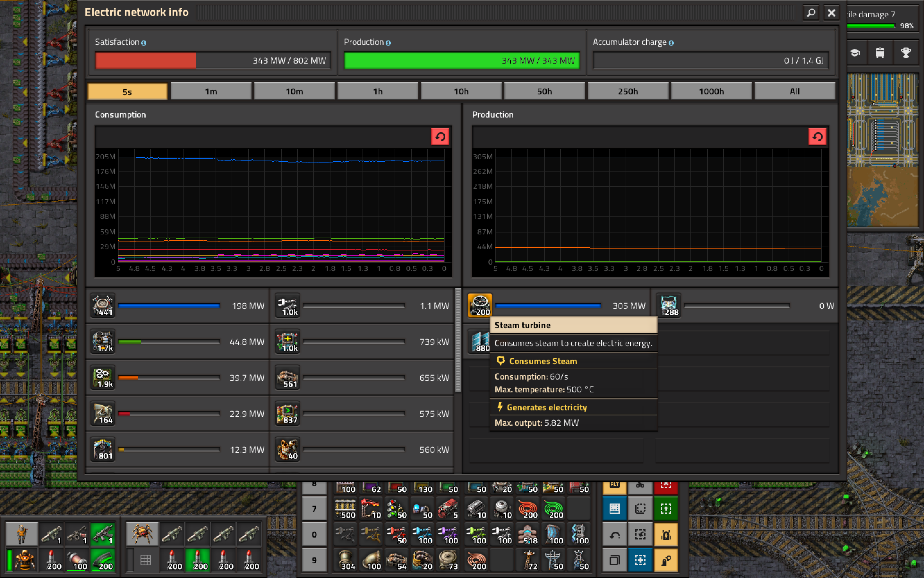Open the minimap view
The image size is (924, 578).
point(882,151)
